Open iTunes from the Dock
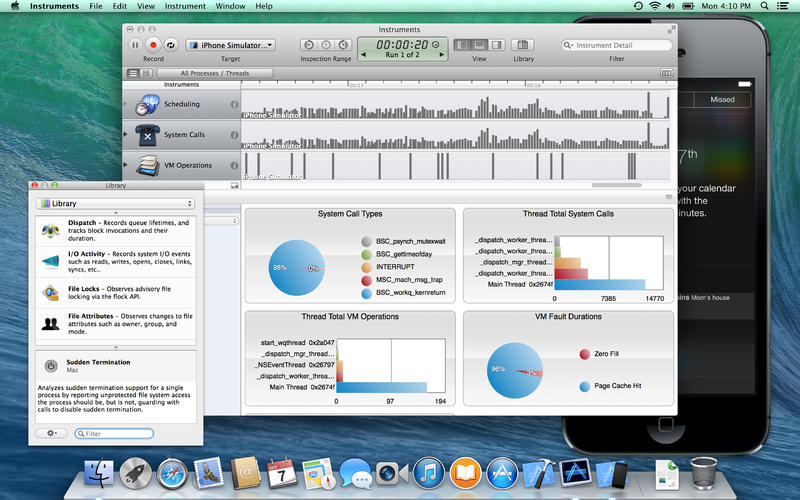This screenshot has height=500, width=800. (429, 473)
